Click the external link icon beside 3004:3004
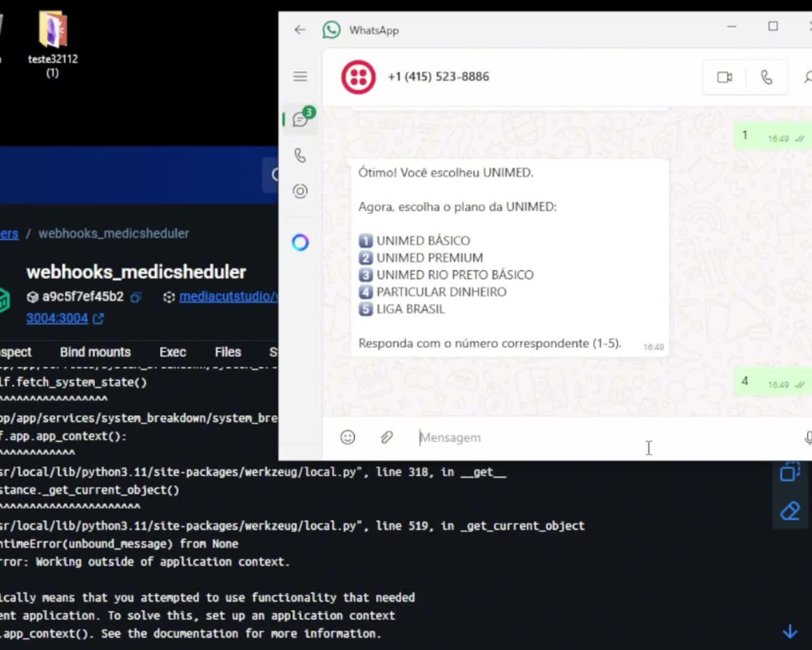This screenshot has width=812, height=650. (x=98, y=318)
